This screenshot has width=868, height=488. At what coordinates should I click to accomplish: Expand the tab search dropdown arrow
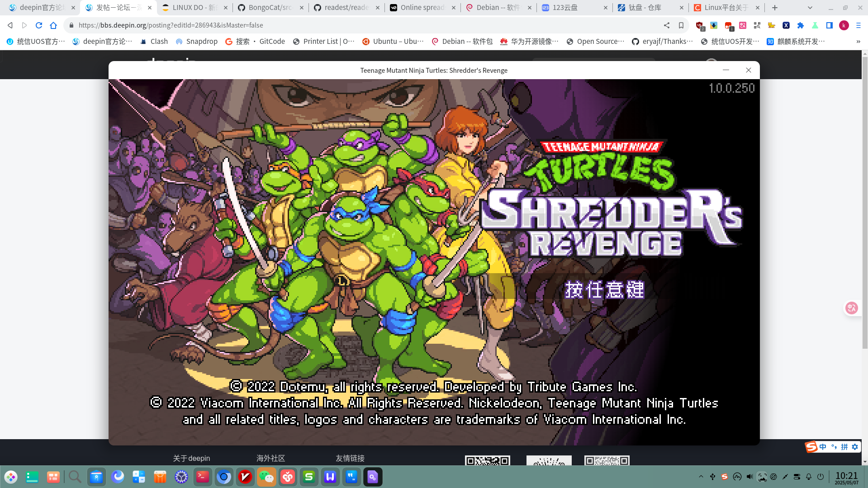[810, 8]
